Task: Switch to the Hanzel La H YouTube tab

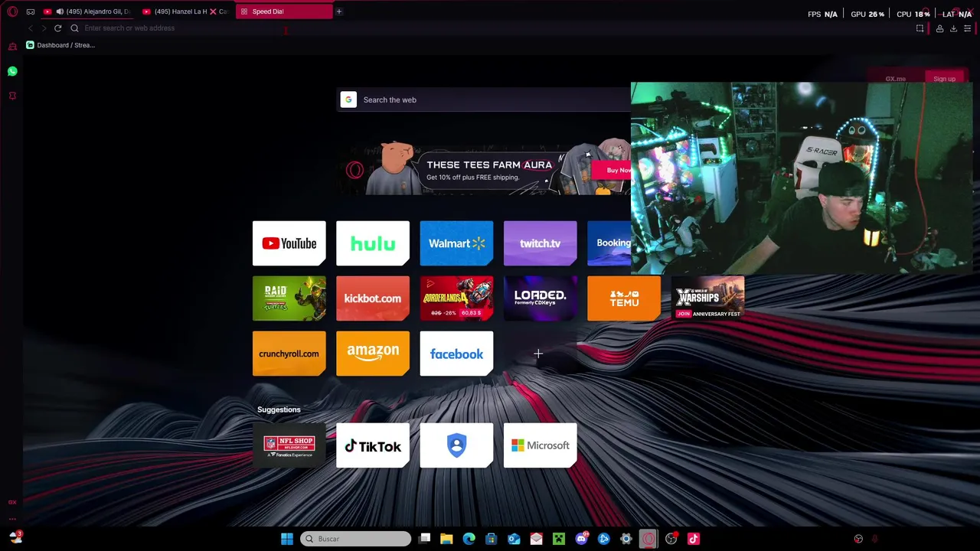Action: point(184,11)
